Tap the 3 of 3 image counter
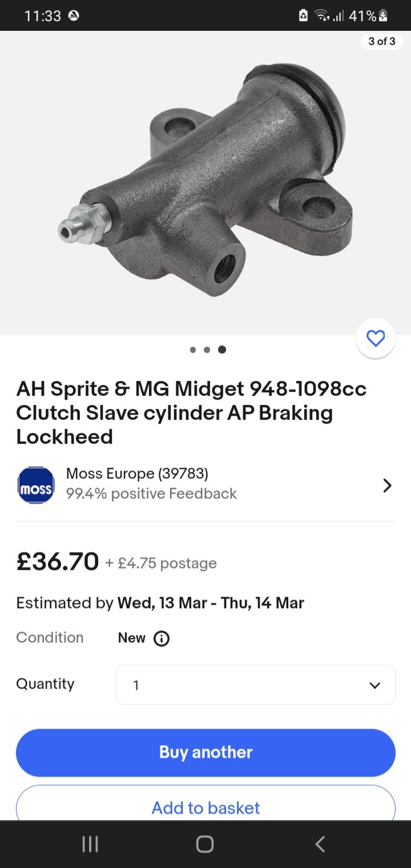The width and height of the screenshot is (411, 868). click(382, 41)
